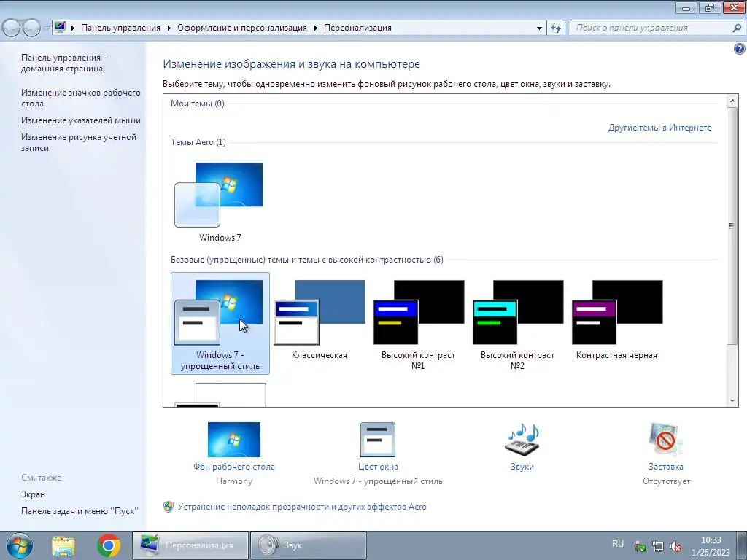Apply Высокий контраст №2 theme

[x=517, y=324]
